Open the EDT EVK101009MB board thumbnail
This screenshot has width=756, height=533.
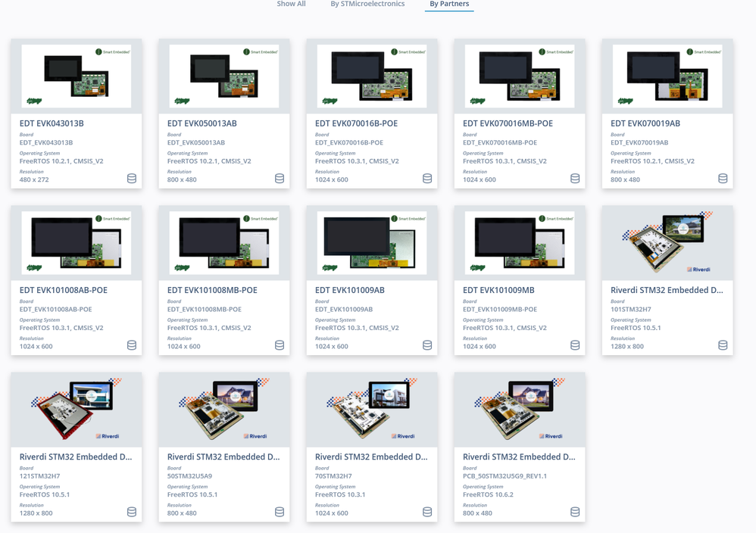pyautogui.click(x=520, y=243)
